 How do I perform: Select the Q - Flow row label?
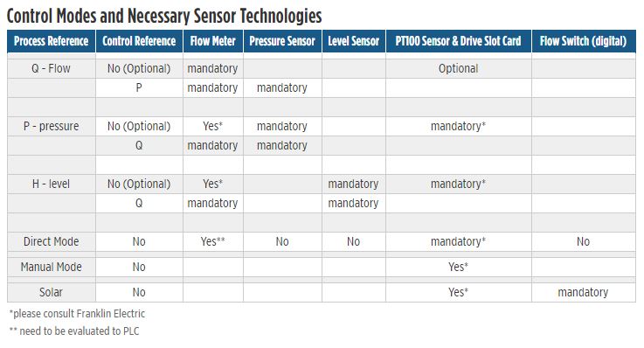coord(51,68)
